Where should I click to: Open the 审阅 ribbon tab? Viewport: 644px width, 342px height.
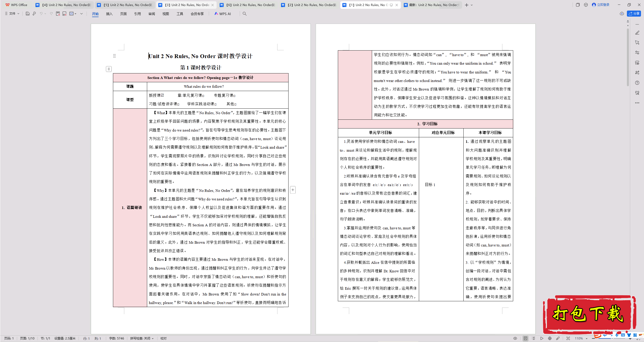(152, 14)
